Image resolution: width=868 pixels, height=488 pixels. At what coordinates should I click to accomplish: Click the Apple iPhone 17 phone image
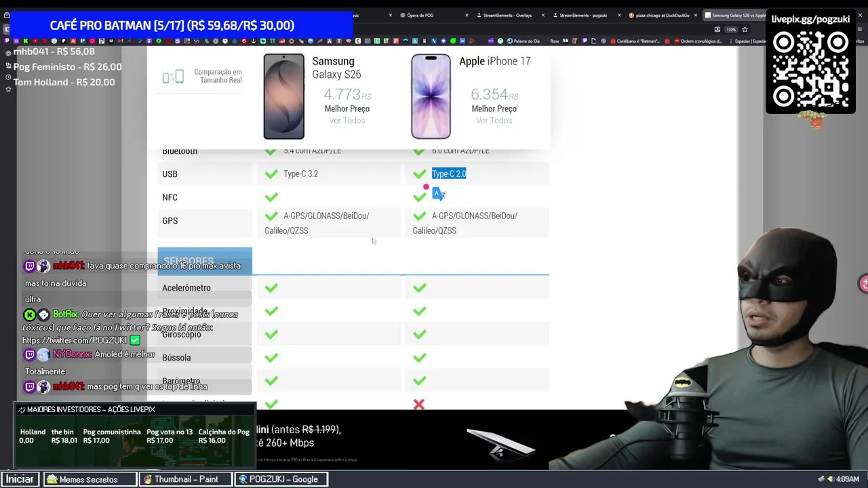(x=431, y=96)
